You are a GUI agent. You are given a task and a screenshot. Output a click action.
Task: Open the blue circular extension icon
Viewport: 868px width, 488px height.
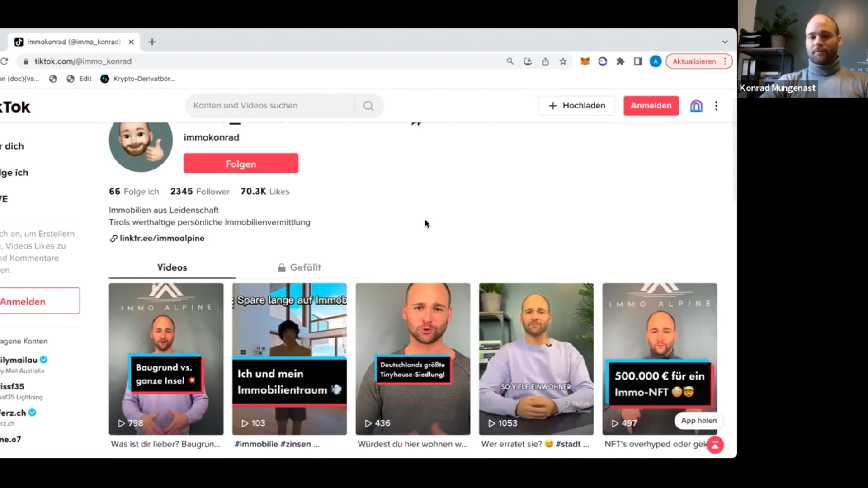click(x=603, y=61)
